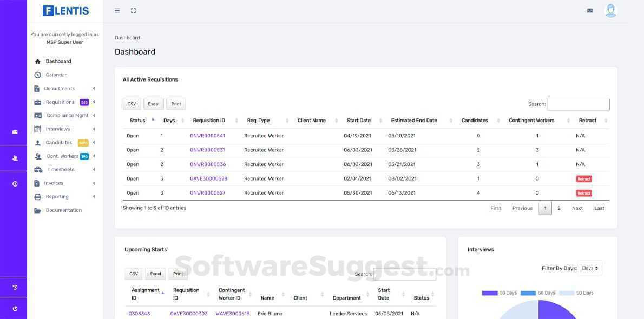Open Documentation in the sidebar

[64, 210]
